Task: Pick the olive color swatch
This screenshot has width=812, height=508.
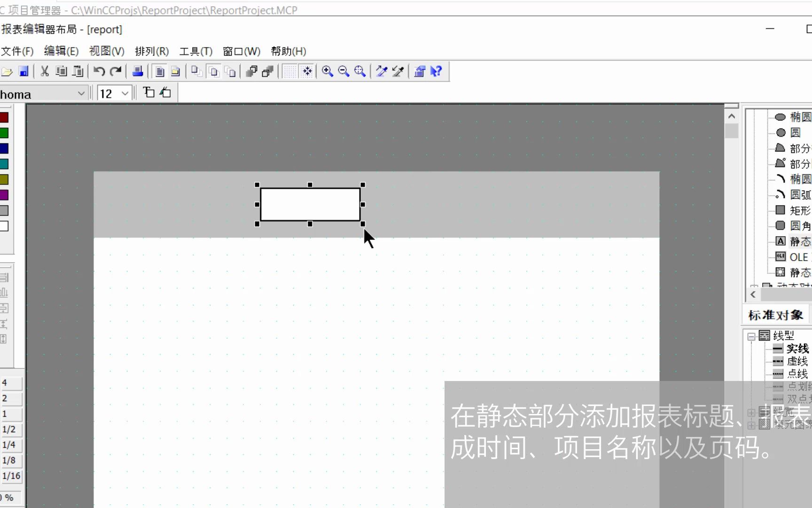Action: click(x=4, y=180)
